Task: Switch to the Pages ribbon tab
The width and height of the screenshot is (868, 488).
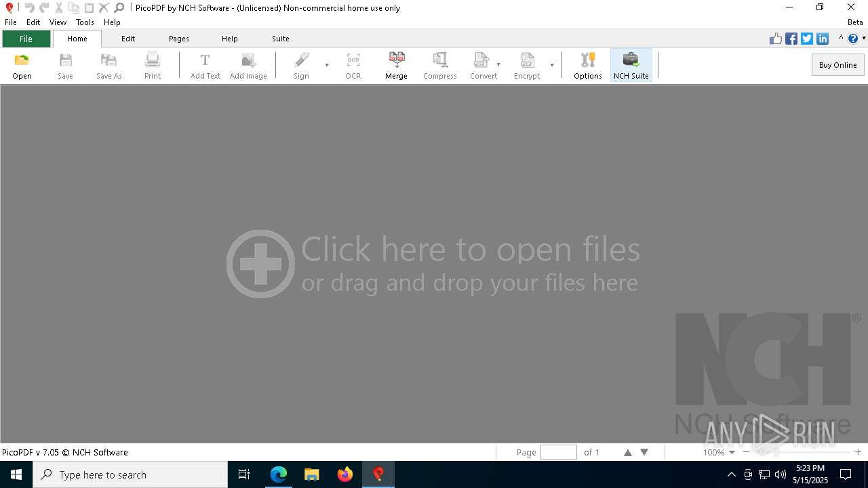Action: click(x=179, y=39)
